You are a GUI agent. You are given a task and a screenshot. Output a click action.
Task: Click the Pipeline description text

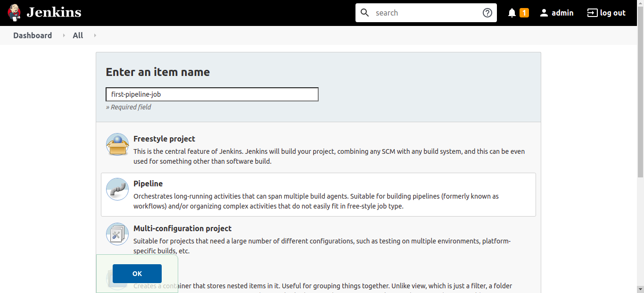(316, 201)
